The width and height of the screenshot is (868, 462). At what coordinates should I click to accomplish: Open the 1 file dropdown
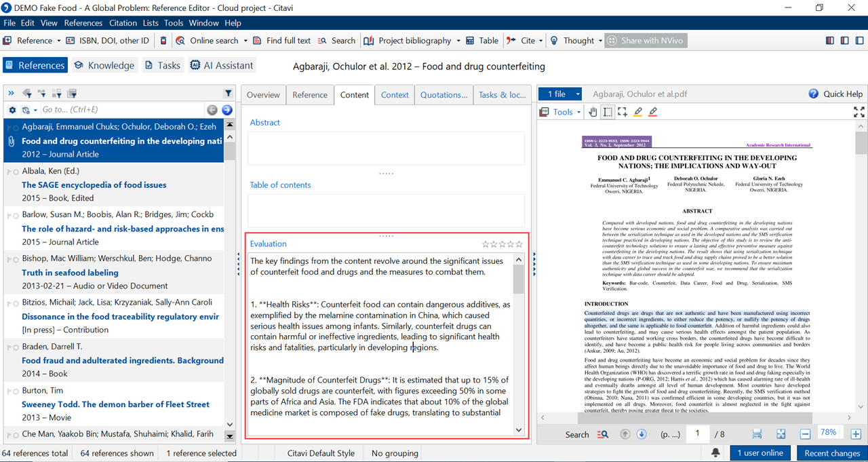pos(578,94)
